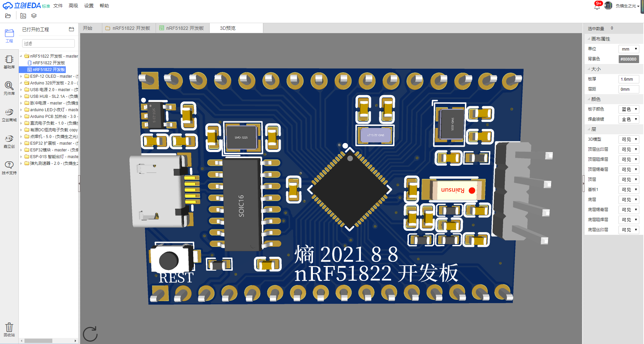Image resolution: width=644 pixels, height=344 pixels.
Task: Select 脉冲电源 project in tree
Action: tap(51, 103)
